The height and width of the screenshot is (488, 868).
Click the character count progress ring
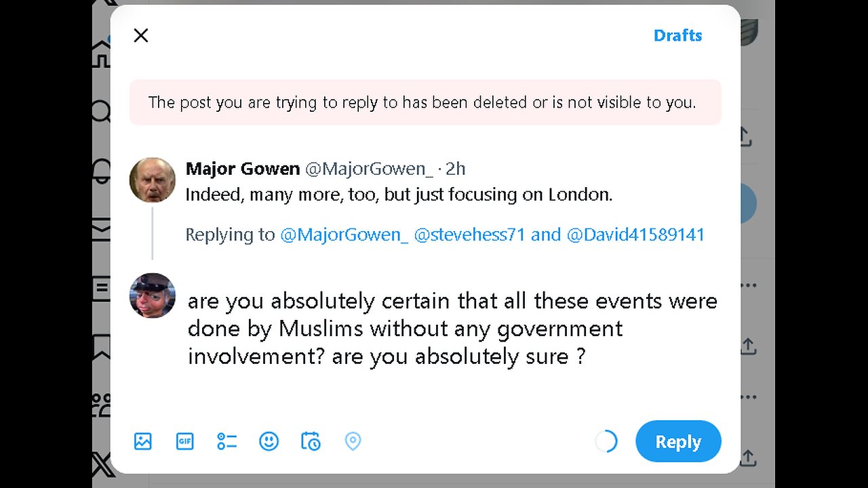click(606, 441)
